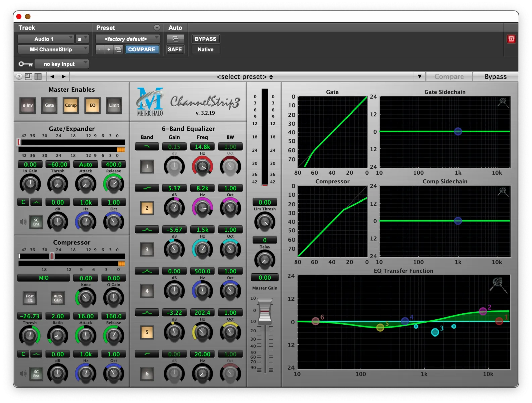The width and height of the screenshot is (532, 403).
Task: Enable EQ band 3
Action: coord(147,250)
